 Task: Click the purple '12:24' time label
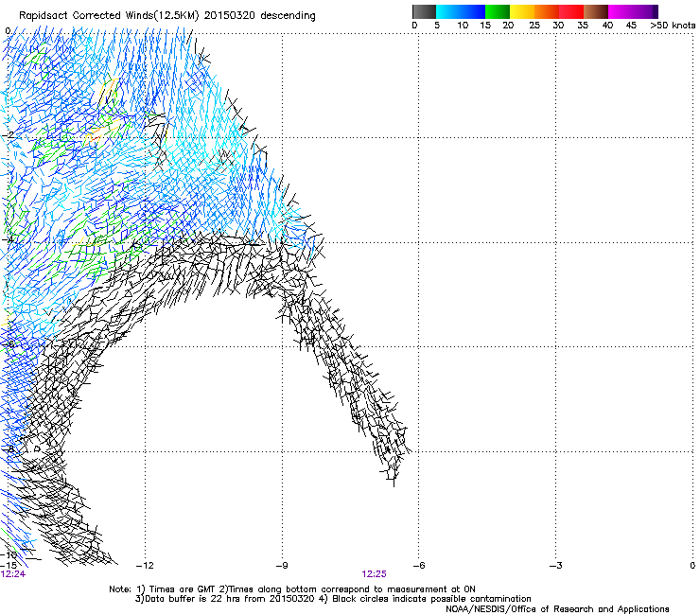pos(13,574)
